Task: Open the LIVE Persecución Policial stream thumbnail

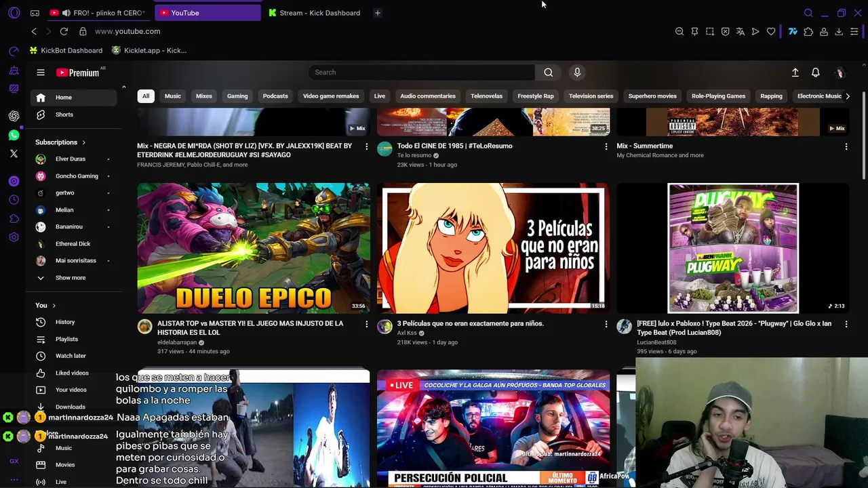Action: 493,428
